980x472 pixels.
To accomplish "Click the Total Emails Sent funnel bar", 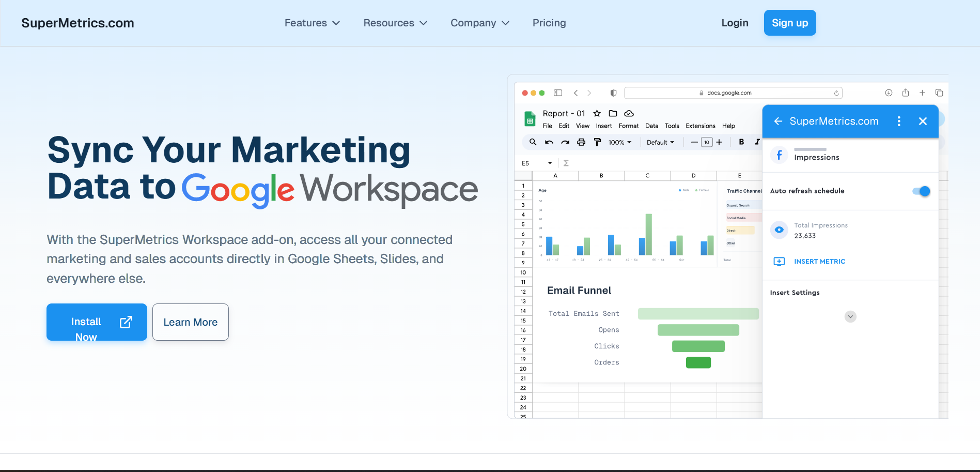I will pyautogui.click(x=698, y=314).
